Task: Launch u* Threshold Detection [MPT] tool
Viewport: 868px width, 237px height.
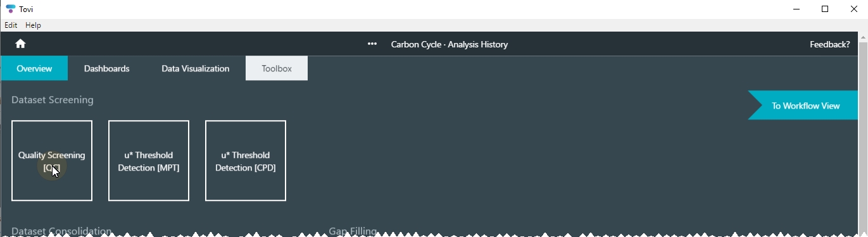Action: click(x=149, y=161)
